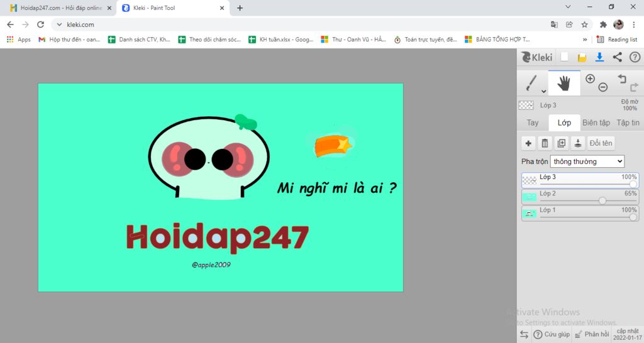Open Phản hồi feedback link
This screenshot has height=343, width=644.
point(592,334)
